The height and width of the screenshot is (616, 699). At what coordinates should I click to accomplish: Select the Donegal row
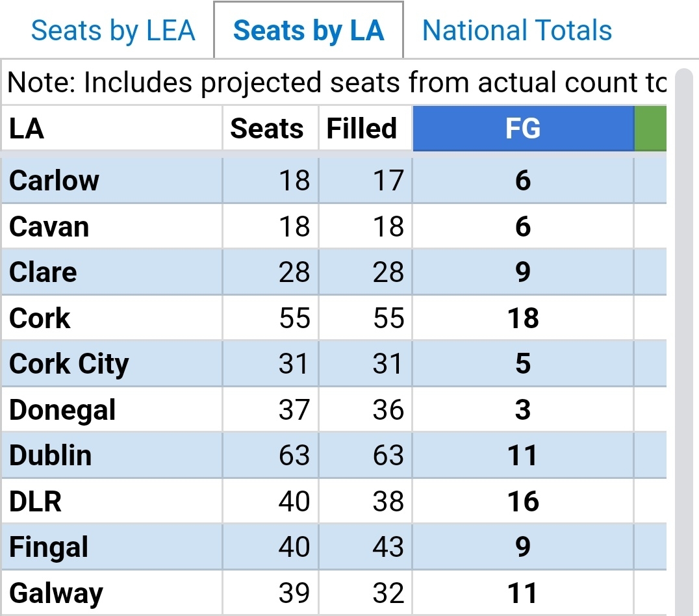pos(62,410)
